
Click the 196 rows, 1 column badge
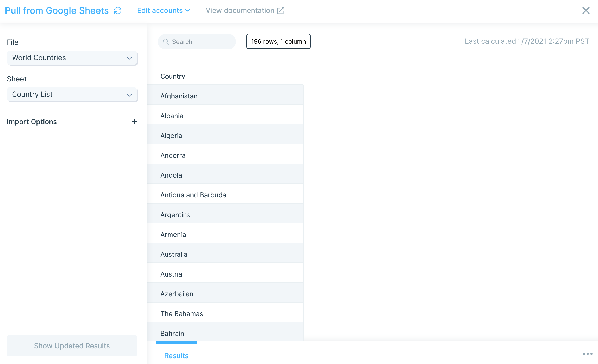point(278,41)
